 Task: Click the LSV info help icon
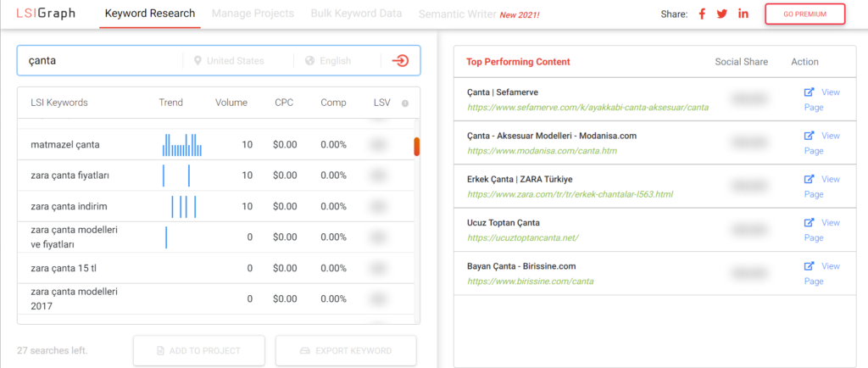pos(405,103)
